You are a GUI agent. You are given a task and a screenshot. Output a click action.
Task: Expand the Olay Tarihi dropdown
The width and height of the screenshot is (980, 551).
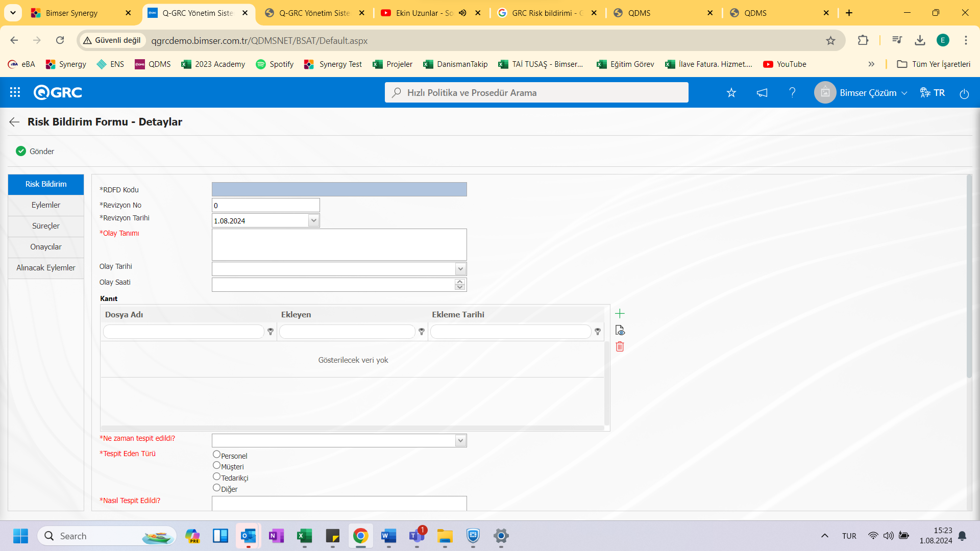click(460, 268)
